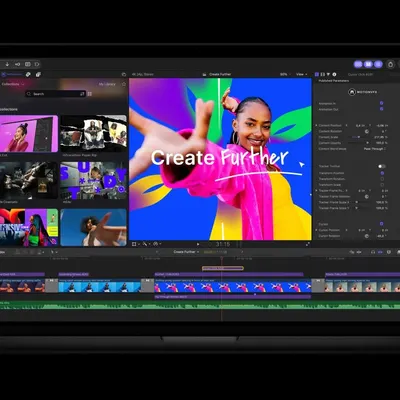Click the Content Rotation dial
Viewport: 400px width, 400px height.
(x=367, y=131)
